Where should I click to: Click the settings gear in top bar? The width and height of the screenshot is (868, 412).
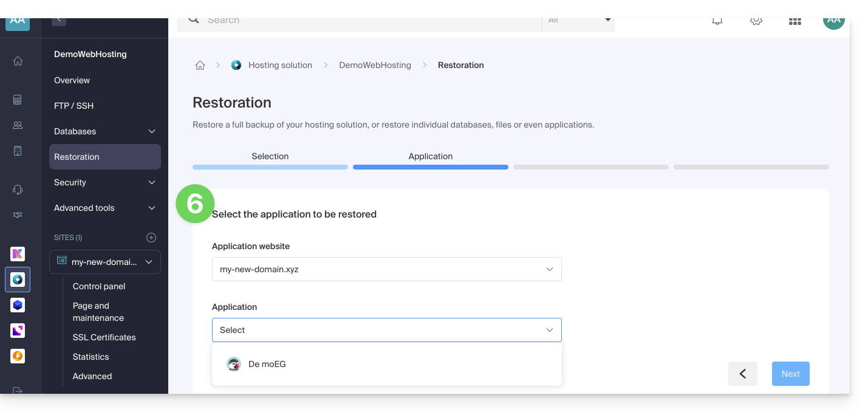[756, 21]
